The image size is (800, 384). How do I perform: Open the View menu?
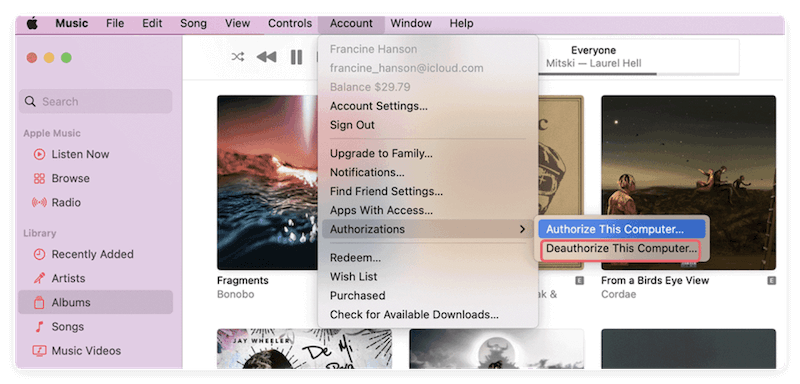[x=237, y=23]
